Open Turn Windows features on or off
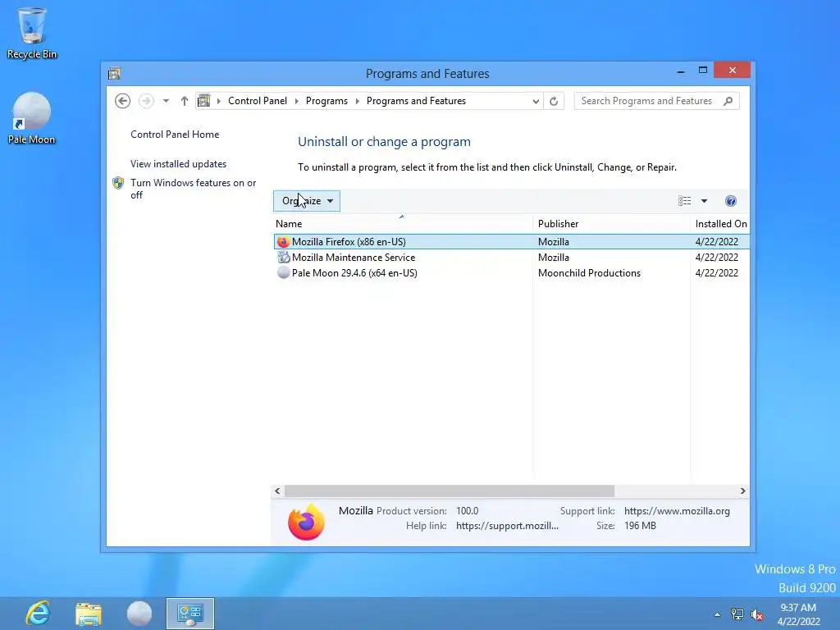The image size is (840, 630). (194, 189)
